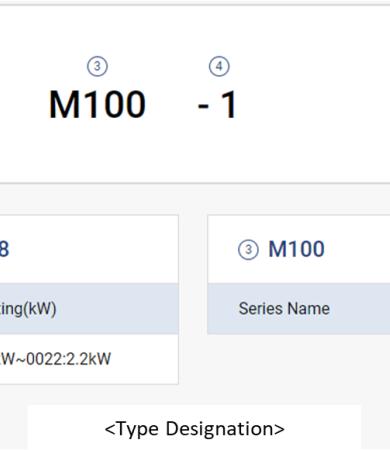
Task: Click the letter M in large M100
Action: [64, 105]
